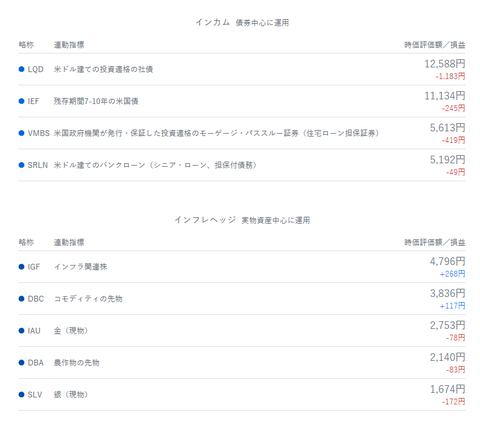Viewport: 480px width, 423px height.
Task: Click the dark blue dot beside SLV
Action: coord(22,395)
